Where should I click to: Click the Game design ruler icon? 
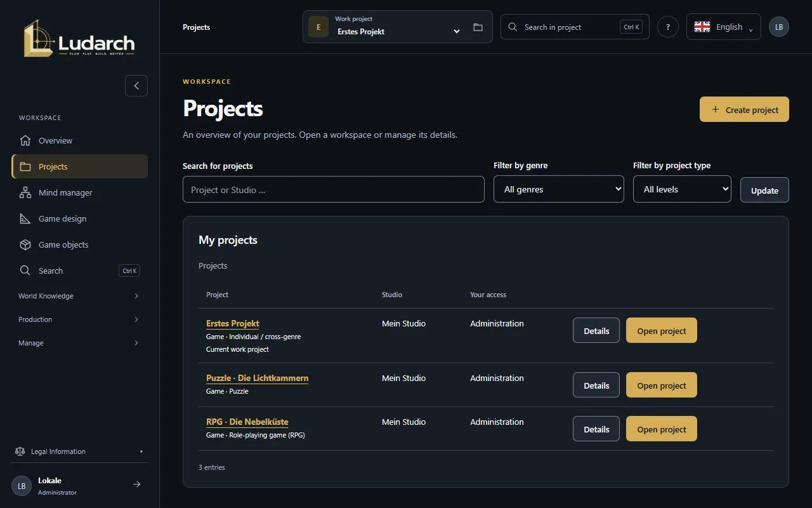25,218
